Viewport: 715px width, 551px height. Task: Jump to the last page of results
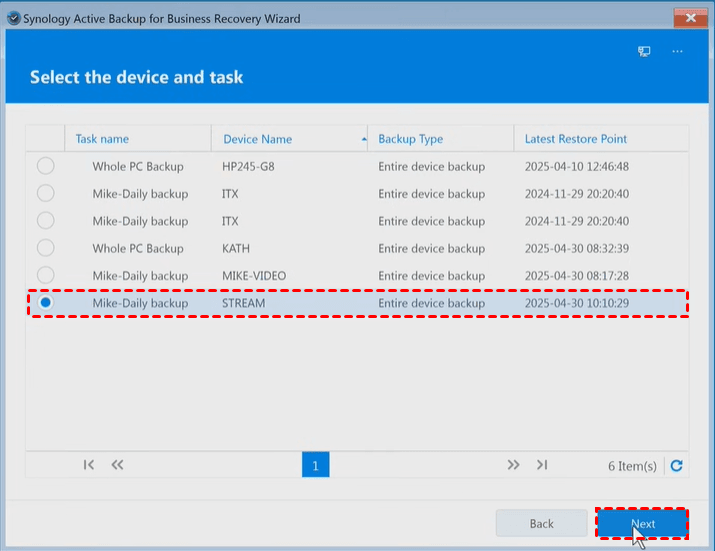point(542,465)
